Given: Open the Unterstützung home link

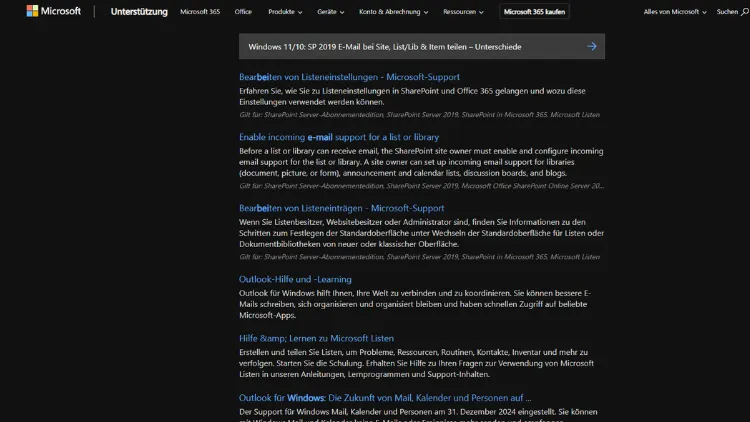Looking at the screenshot, I should [139, 11].
